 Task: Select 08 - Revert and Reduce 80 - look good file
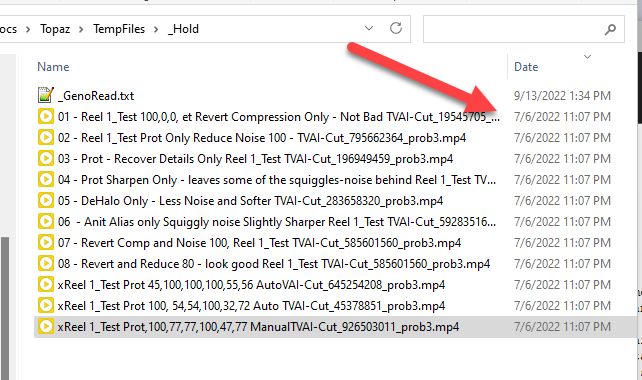pos(274,264)
